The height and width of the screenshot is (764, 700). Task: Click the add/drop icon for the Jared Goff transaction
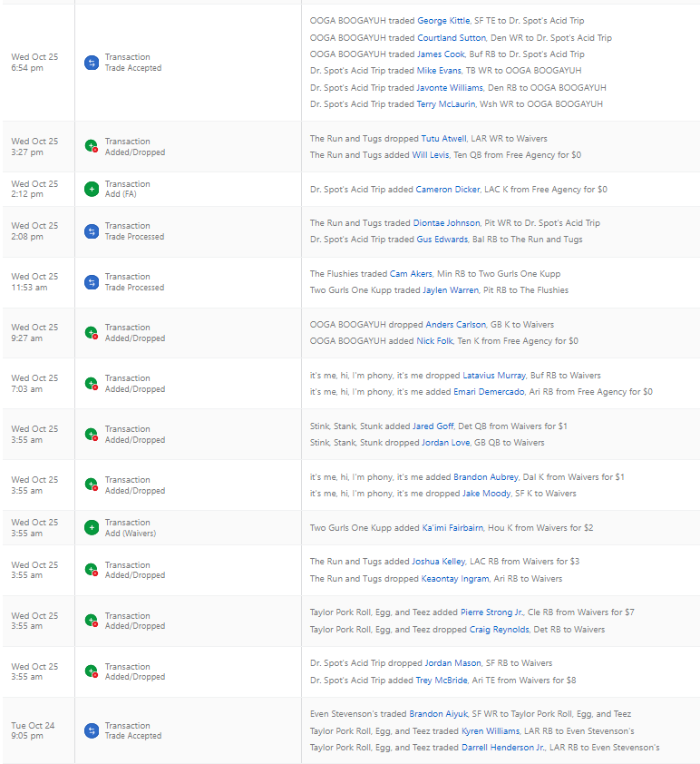tap(91, 435)
